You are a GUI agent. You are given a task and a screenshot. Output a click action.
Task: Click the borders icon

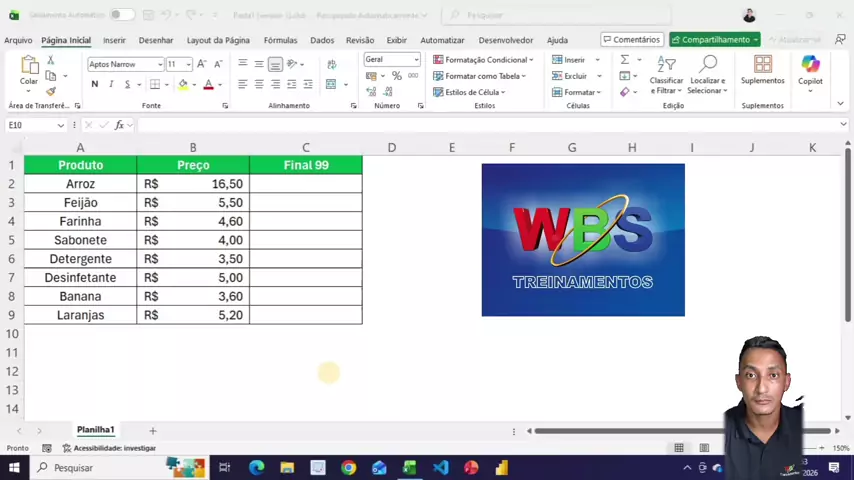[155, 84]
